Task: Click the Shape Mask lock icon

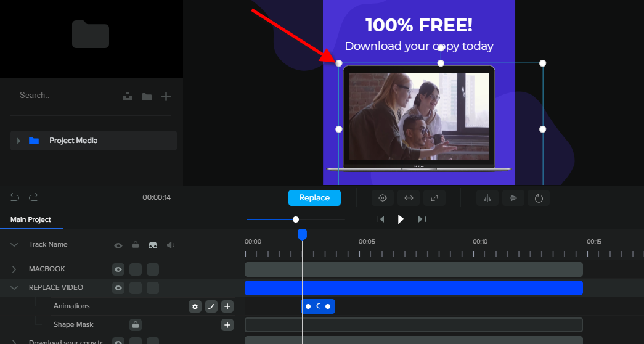Action: [x=136, y=325]
